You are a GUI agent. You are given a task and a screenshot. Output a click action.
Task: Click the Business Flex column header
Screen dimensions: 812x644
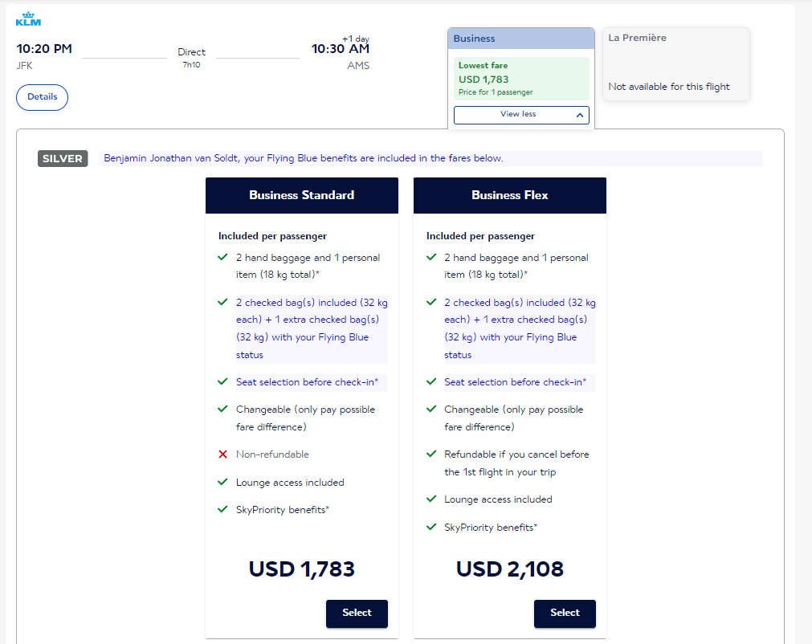click(510, 195)
